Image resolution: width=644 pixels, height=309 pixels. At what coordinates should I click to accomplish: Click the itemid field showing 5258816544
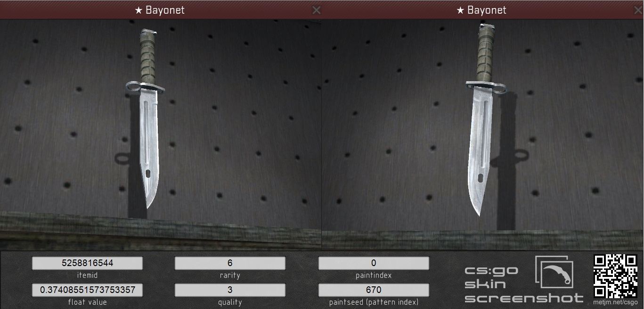[x=87, y=263]
